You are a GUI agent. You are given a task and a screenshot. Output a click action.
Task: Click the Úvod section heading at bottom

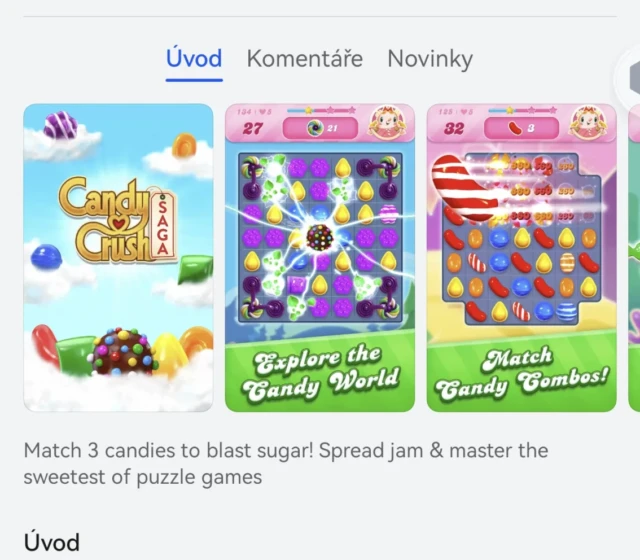(51, 542)
